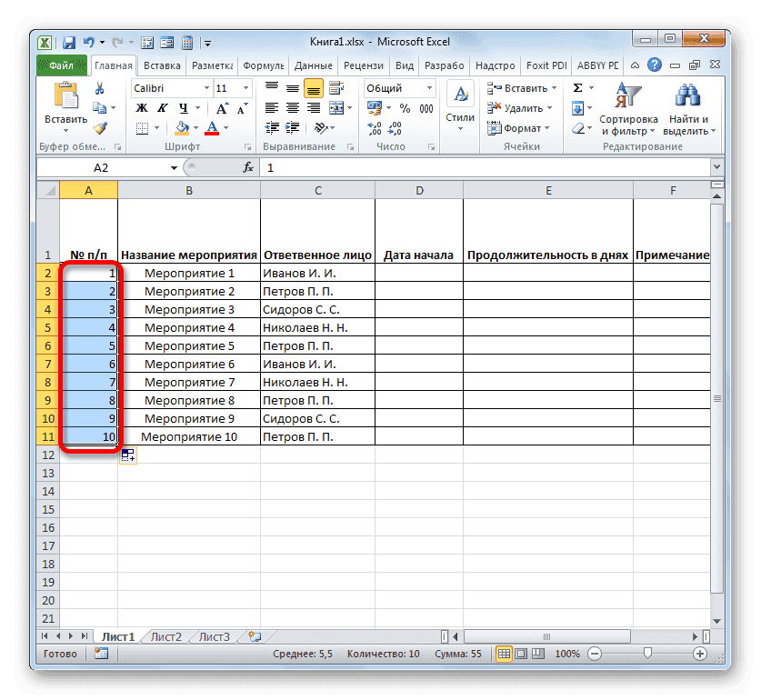
Task: Click the Формат button in Ячейки group
Action: (516, 127)
